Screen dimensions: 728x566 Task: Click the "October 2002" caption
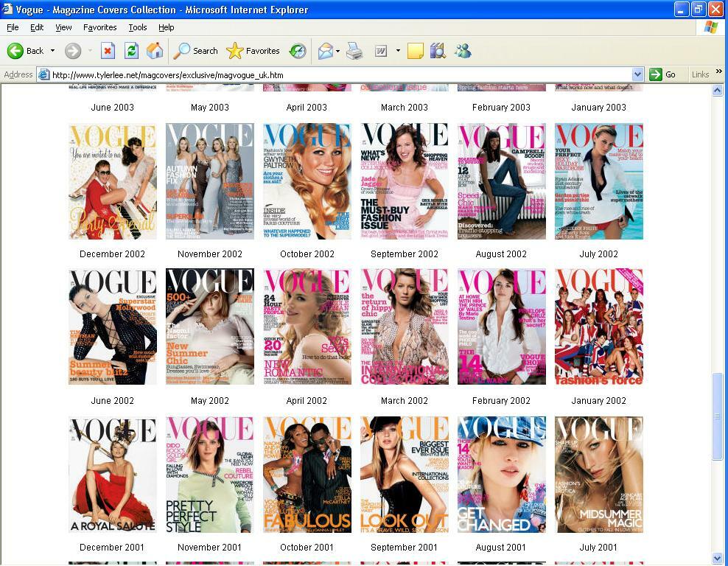[x=307, y=254]
